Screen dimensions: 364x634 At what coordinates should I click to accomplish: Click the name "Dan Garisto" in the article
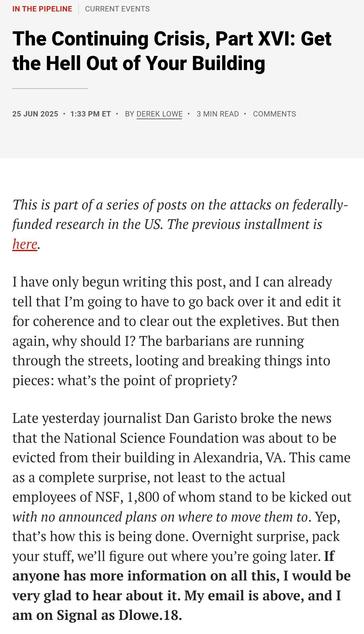201,418
